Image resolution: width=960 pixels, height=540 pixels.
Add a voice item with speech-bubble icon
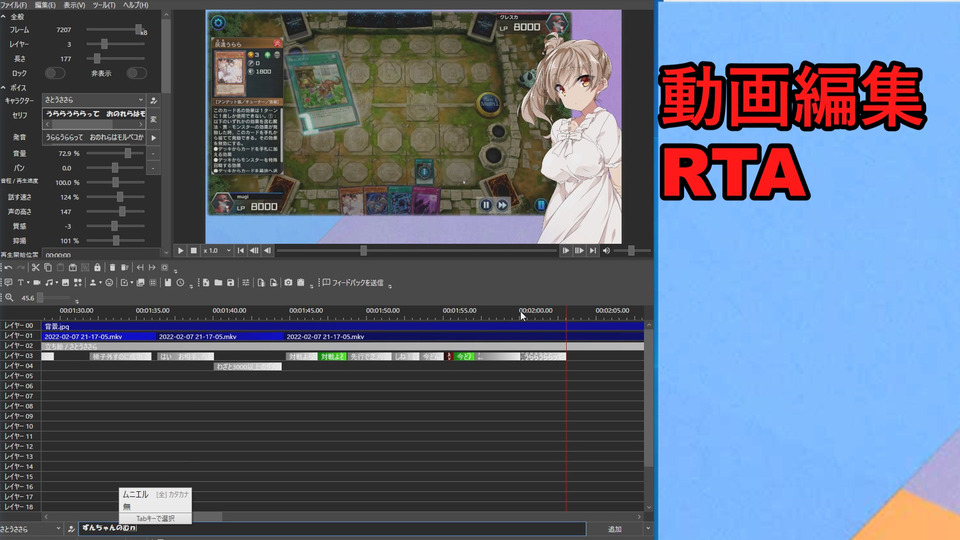point(9,282)
